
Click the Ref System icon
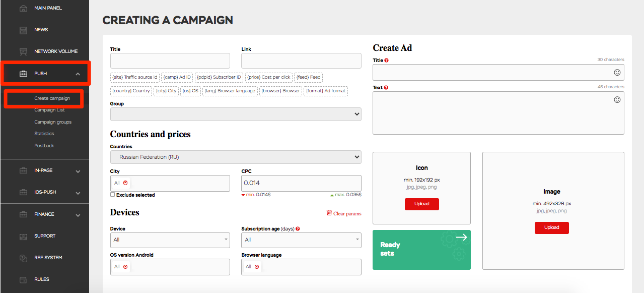tap(23, 258)
